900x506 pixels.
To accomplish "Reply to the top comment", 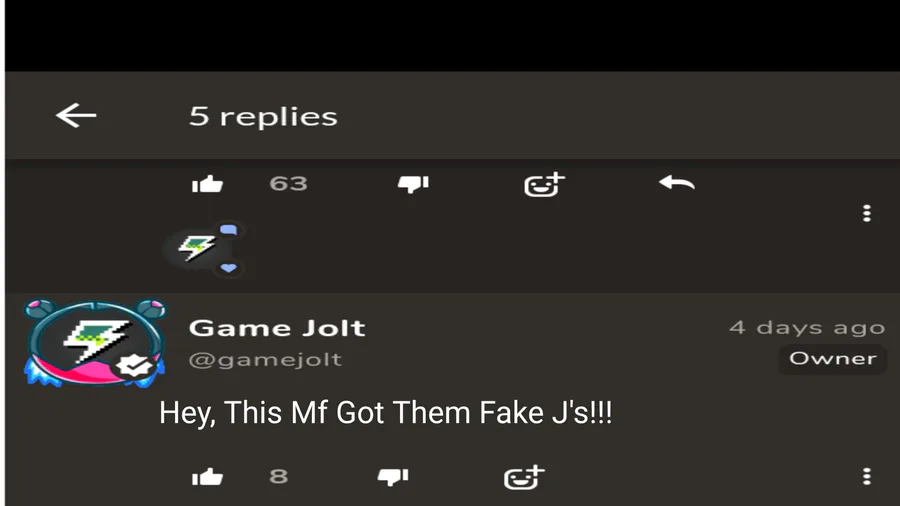I will [677, 183].
